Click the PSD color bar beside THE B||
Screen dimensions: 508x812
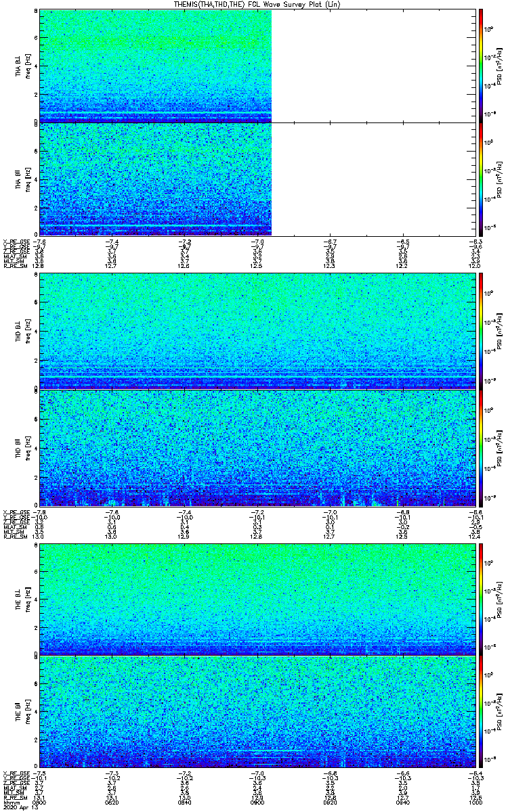click(481, 712)
